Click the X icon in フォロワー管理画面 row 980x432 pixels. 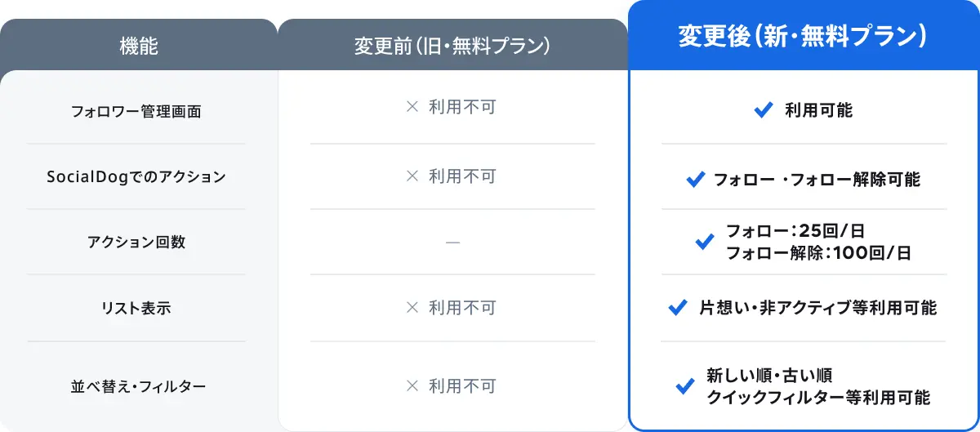click(412, 107)
